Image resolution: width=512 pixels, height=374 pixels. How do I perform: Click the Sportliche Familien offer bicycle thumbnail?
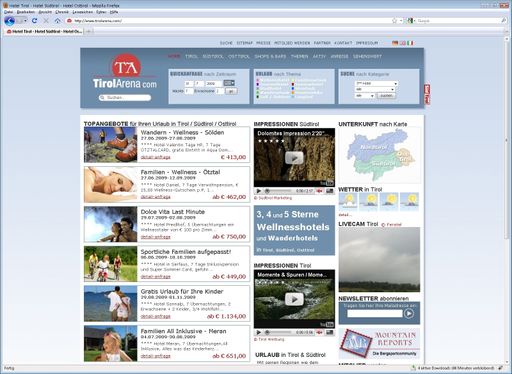[x=111, y=264]
